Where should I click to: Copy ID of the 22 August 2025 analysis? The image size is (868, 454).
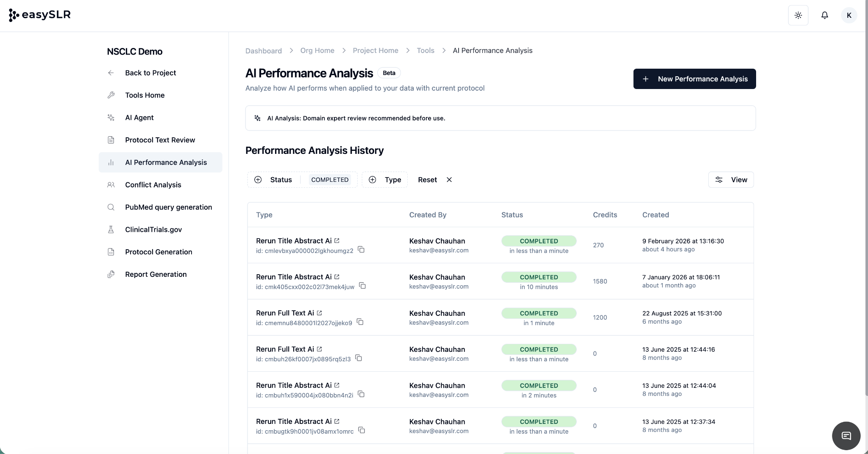(x=360, y=322)
